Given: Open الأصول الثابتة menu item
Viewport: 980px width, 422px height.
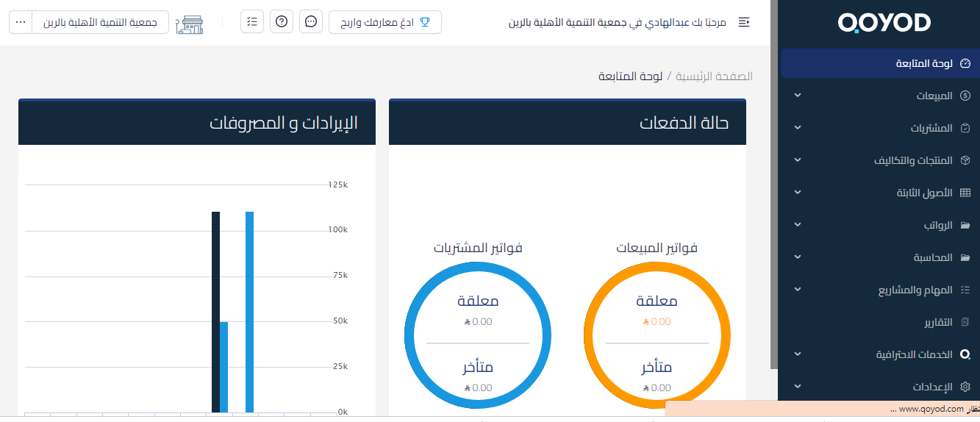Looking at the screenshot, I should point(880,193).
